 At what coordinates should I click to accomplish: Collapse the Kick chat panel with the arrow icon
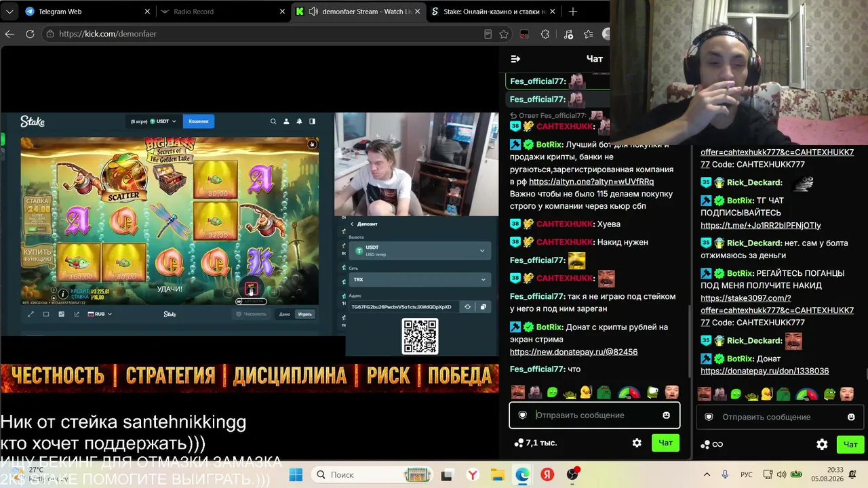coord(515,59)
